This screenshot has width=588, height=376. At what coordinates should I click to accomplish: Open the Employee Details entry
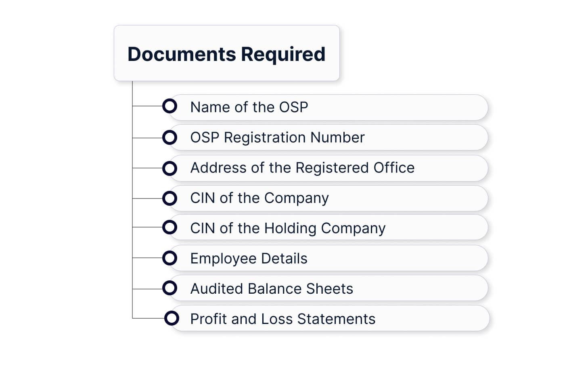249,259
